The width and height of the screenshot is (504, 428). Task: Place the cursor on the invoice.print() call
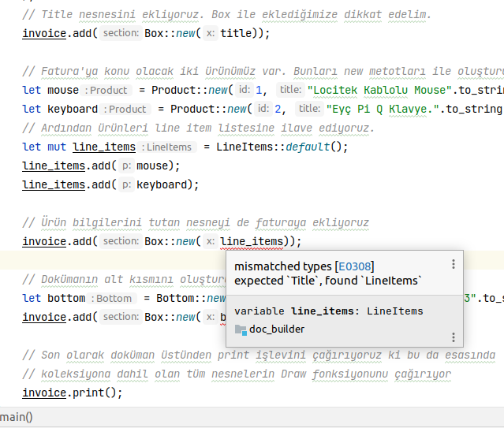(73, 393)
